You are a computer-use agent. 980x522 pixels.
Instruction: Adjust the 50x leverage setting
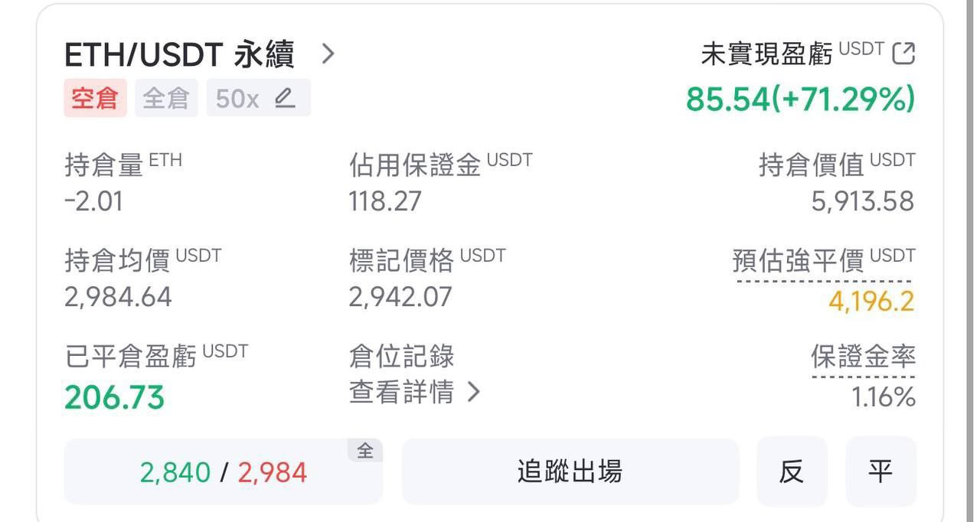[237, 98]
